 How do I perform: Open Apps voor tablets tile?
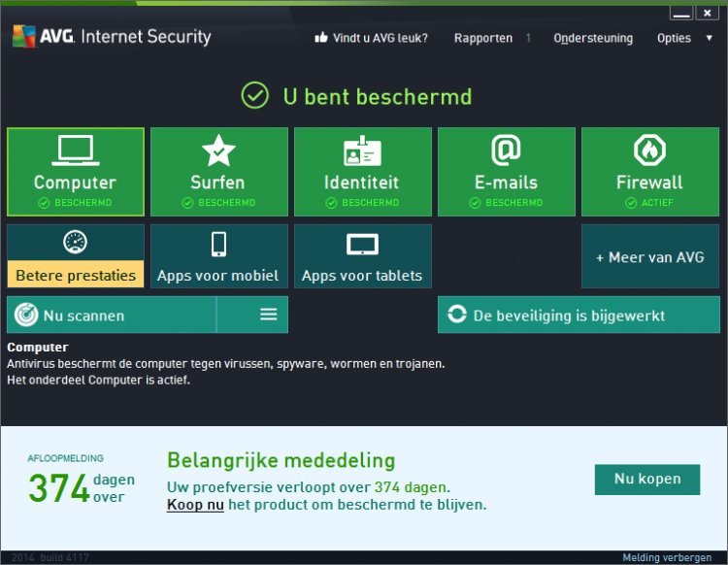[x=362, y=256]
